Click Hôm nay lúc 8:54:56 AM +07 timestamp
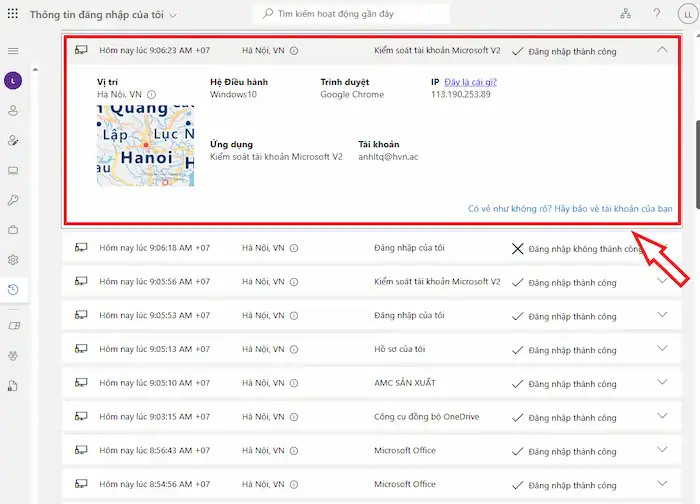The height and width of the screenshot is (504, 700). [x=154, y=484]
